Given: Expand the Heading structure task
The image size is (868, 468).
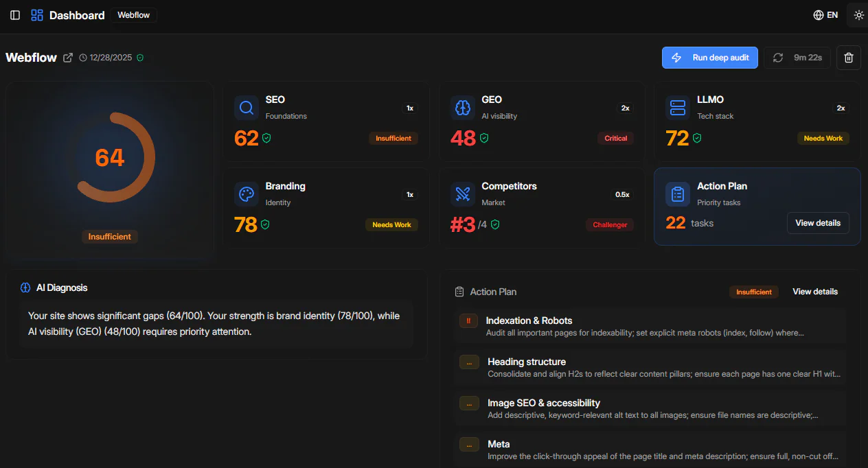Looking at the screenshot, I should click(x=527, y=362).
